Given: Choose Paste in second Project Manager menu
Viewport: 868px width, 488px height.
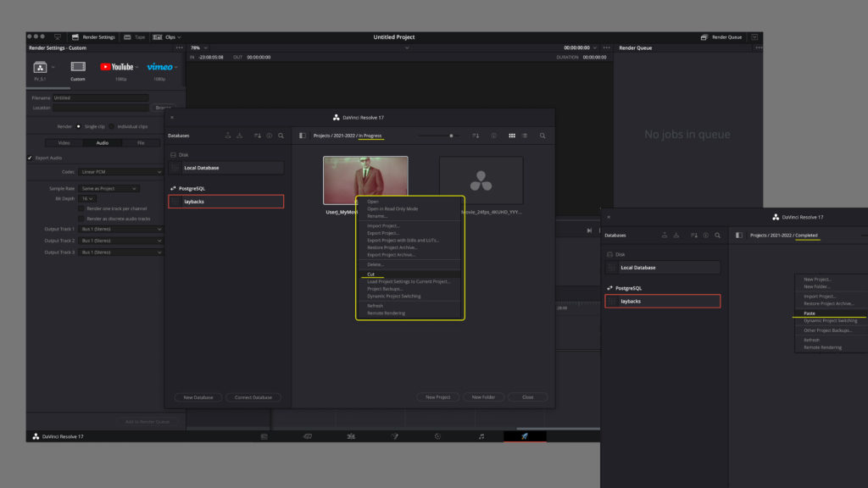Looking at the screenshot, I should (x=810, y=313).
